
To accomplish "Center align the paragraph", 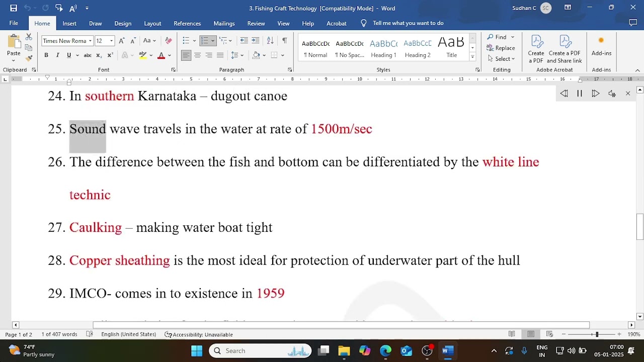I will [x=197, y=55].
